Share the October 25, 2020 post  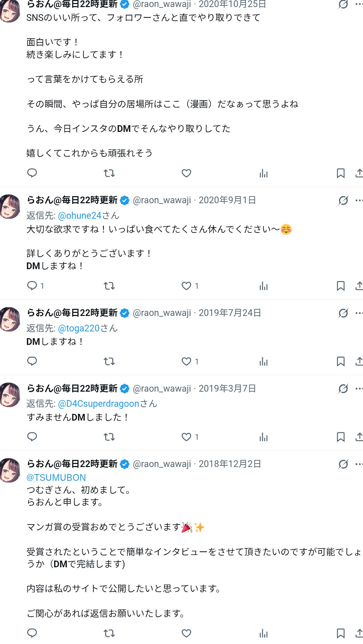coord(359,173)
